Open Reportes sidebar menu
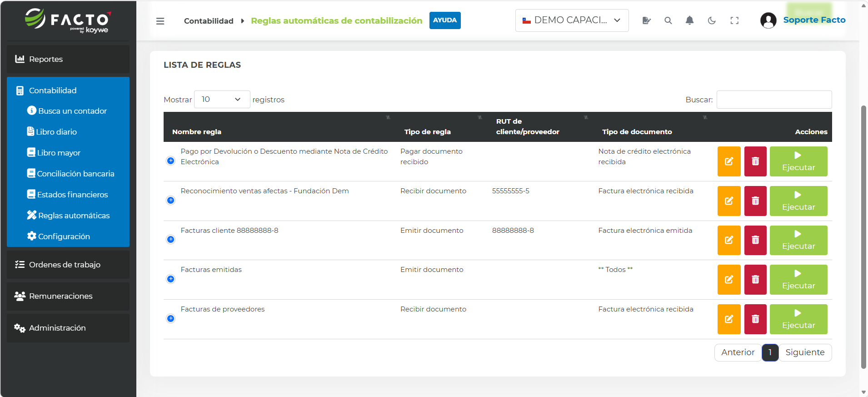Image resolution: width=868 pixels, height=397 pixels. tap(68, 59)
